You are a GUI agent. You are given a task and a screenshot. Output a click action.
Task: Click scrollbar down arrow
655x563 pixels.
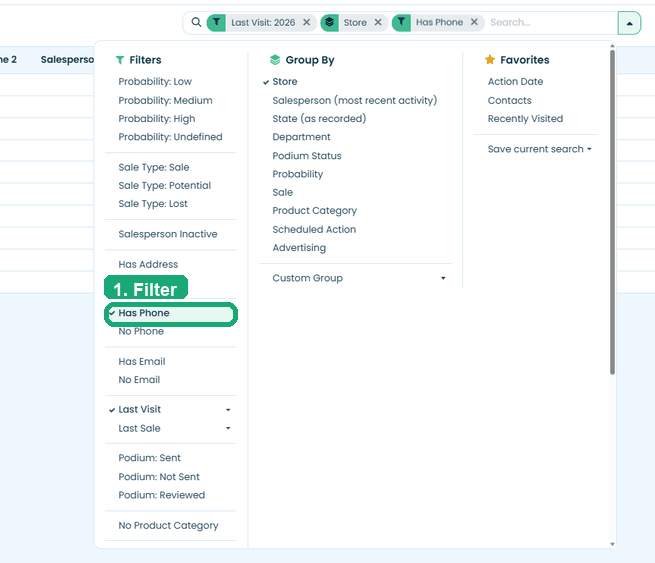tap(612, 544)
